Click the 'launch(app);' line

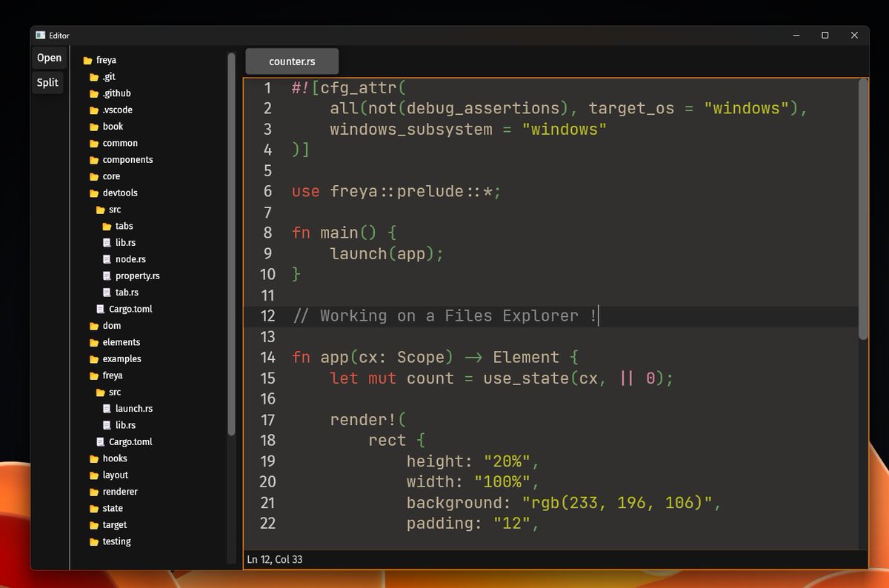[x=387, y=254]
